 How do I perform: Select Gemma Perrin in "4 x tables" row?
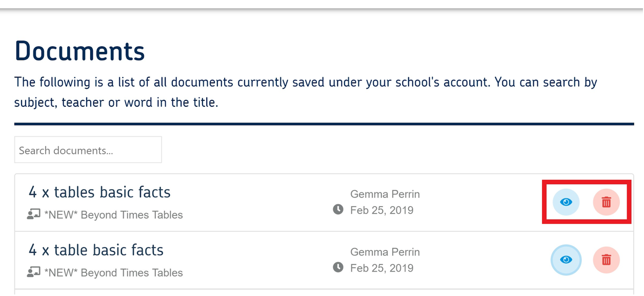click(x=385, y=194)
